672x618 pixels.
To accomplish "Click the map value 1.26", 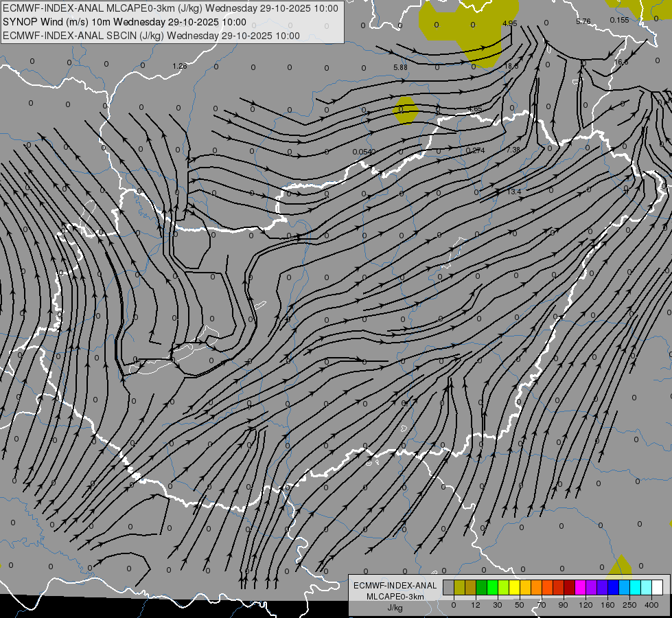I will [180, 66].
